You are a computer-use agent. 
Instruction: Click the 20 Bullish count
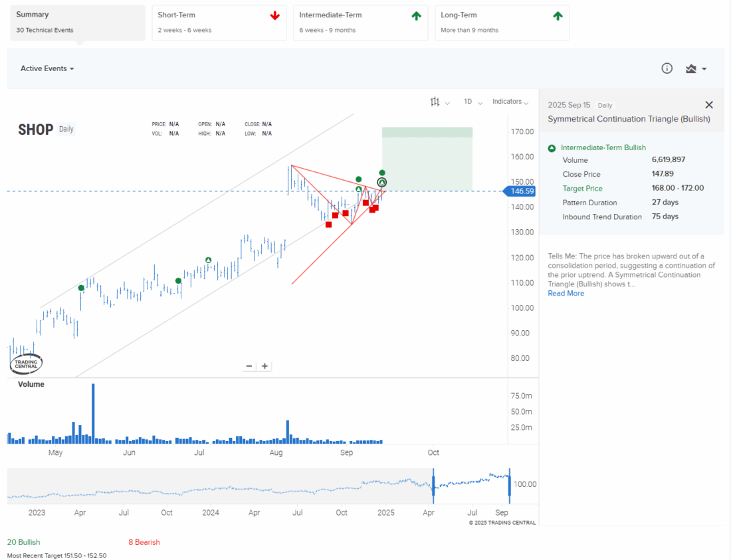(x=23, y=542)
